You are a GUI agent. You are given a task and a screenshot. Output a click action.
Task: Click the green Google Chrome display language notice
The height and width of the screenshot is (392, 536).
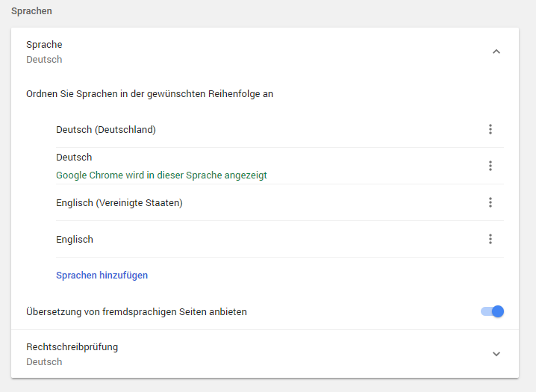click(x=161, y=175)
